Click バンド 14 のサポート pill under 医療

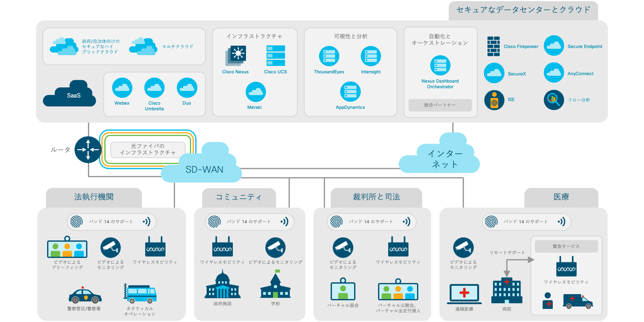tap(527, 222)
